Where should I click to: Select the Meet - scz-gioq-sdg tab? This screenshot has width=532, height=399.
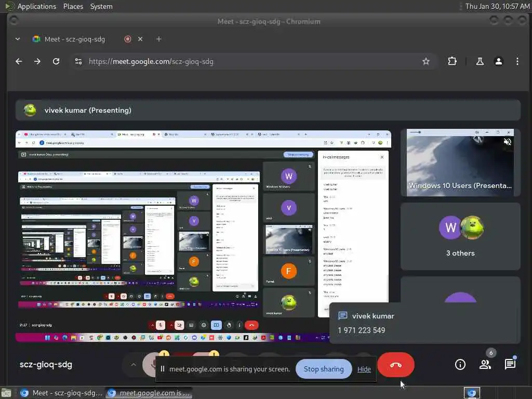pos(74,39)
